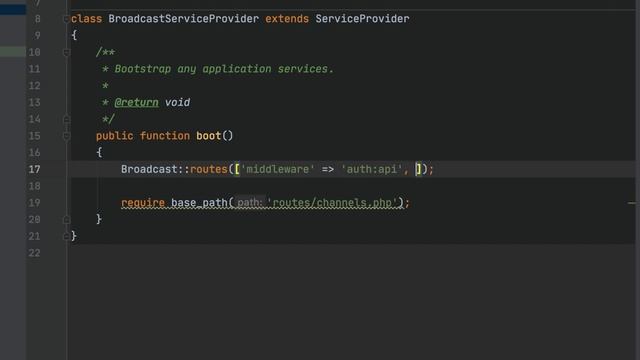Fold the class closing brace marker on line 21
Viewport: 640px width, 360px height.
coord(67,236)
